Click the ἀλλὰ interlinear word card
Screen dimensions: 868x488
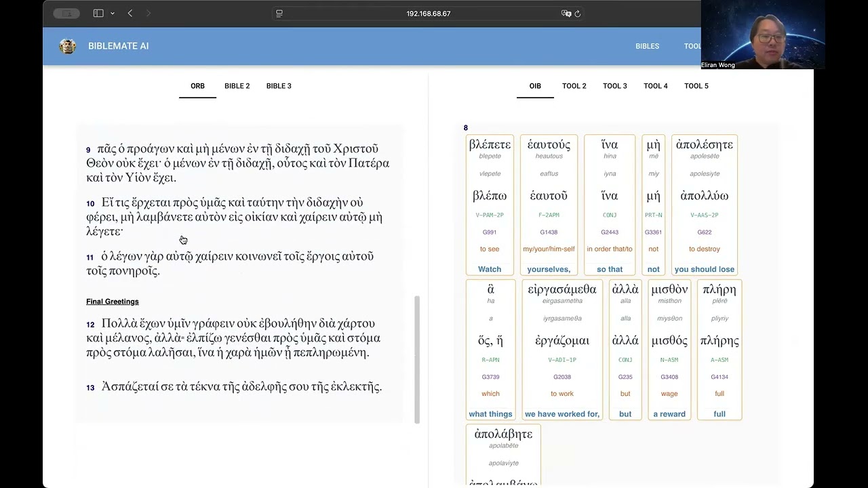[x=625, y=350]
